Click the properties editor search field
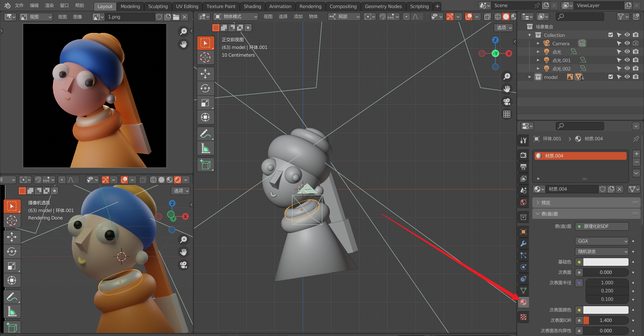The width and height of the screenshot is (644, 336). [x=580, y=126]
